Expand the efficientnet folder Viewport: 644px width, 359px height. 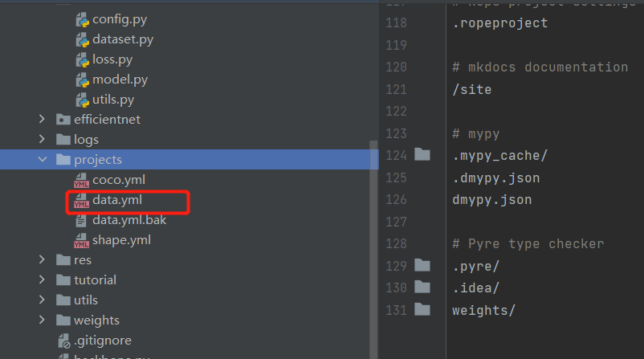click(42, 119)
